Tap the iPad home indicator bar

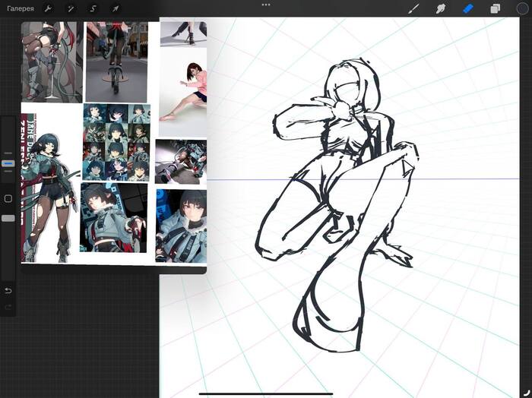[x=266, y=393]
